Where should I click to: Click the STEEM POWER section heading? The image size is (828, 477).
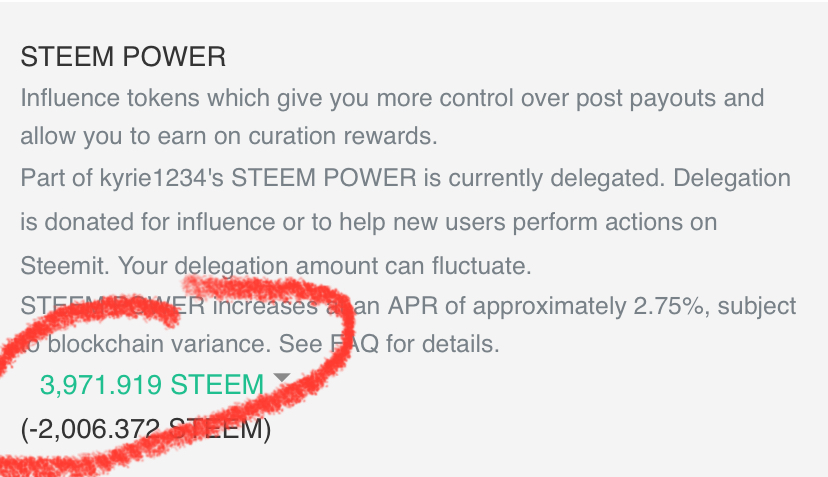(x=123, y=57)
